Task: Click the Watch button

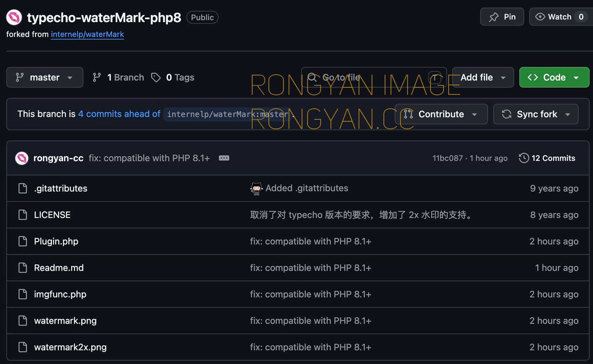Action: click(561, 17)
